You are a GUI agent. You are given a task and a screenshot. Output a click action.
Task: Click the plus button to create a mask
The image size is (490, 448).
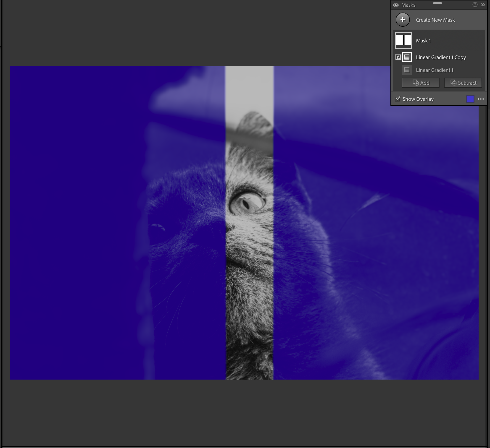[x=403, y=20]
